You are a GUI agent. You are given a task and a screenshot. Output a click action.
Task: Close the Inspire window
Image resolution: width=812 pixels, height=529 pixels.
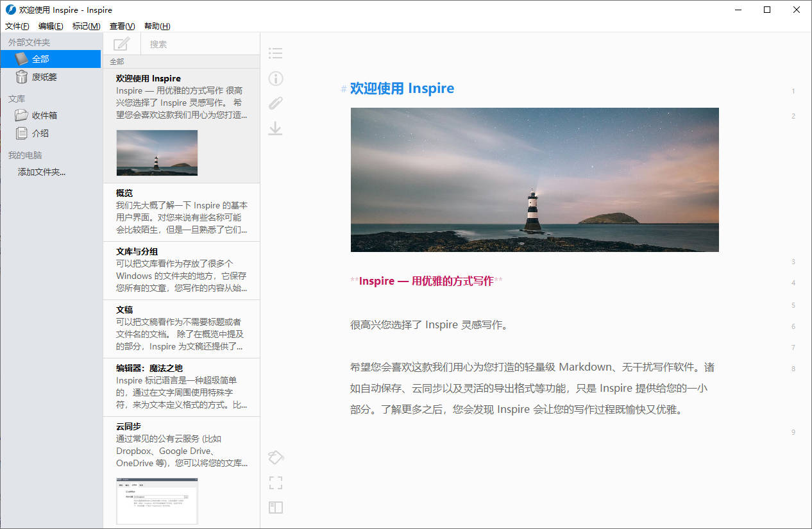coord(797,10)
